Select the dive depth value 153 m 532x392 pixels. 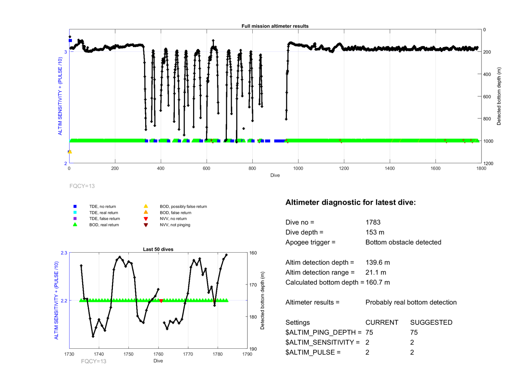coord(375,232)
